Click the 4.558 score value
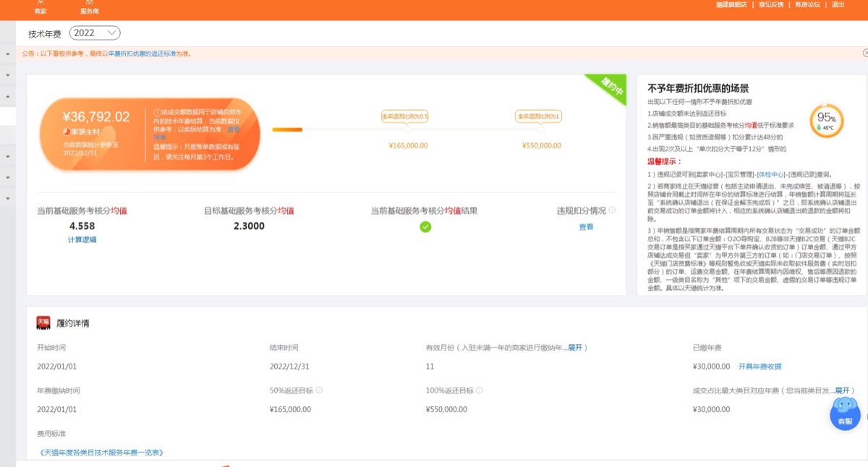868x467 pixels. point(82,226)
